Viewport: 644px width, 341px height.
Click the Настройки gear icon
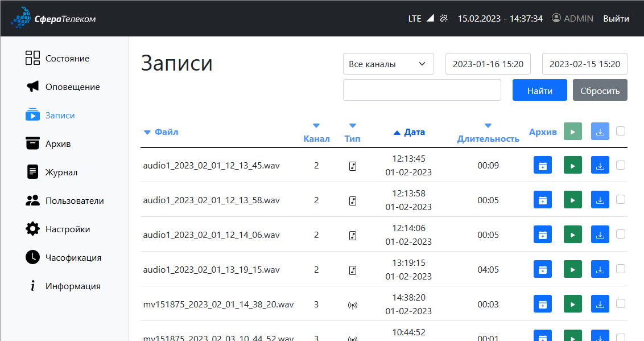tap(32, 229)
